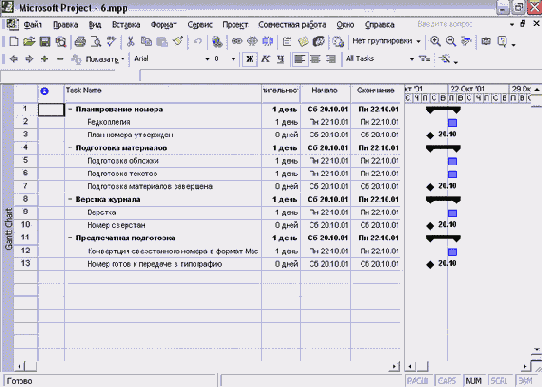Open the Проект menu
Image resolution: width=542 pixels, height=387 pixels.
tap(235, 25)
